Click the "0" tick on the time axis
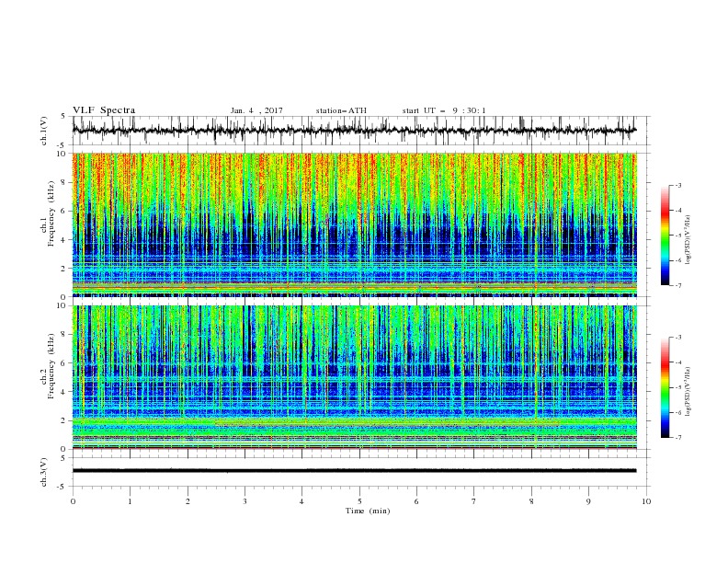 coord(73,501)
